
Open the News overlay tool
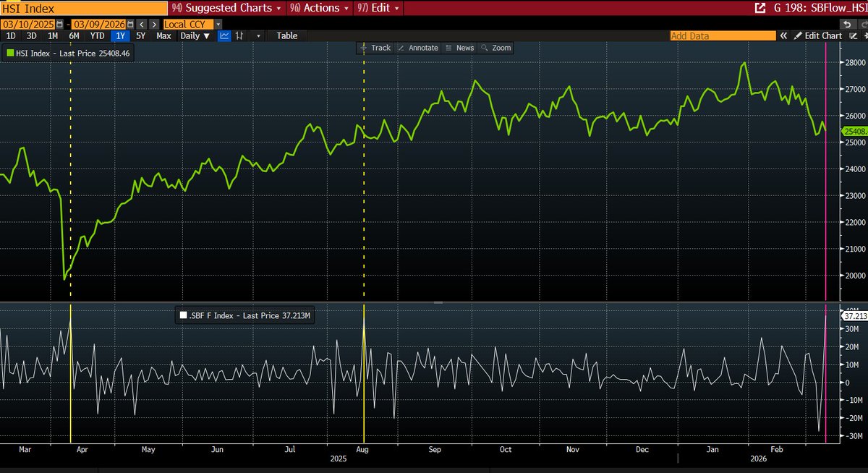click(459, 48)
